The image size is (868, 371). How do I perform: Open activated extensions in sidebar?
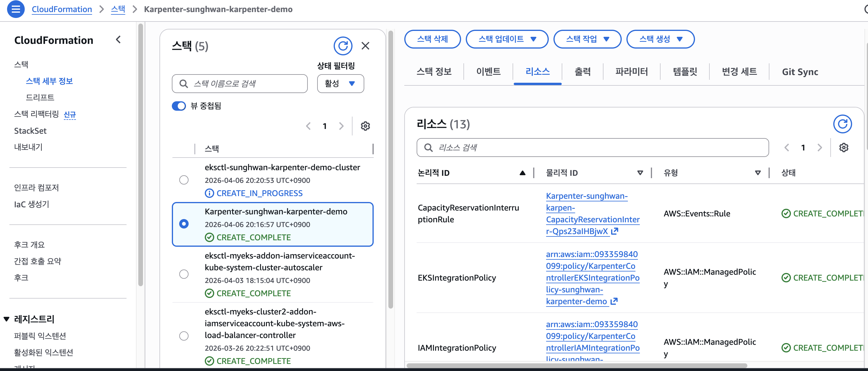pyautogui.click(x=44, y=353)
